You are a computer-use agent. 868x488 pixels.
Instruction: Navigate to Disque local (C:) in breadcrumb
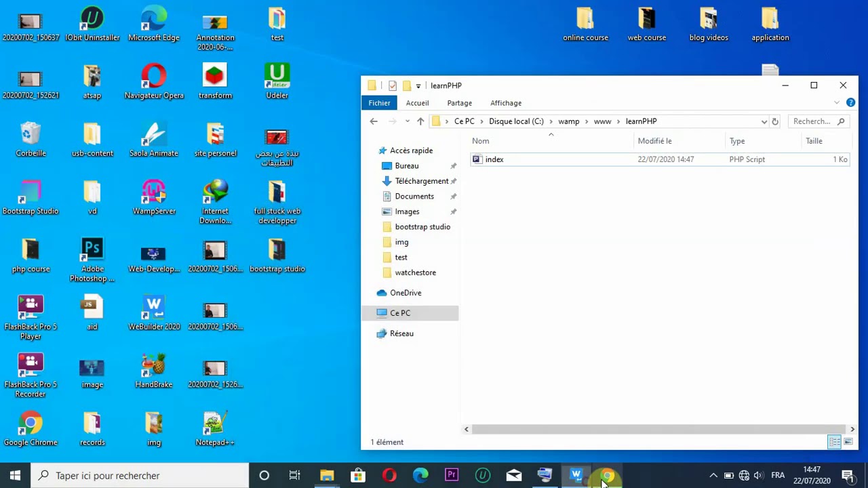tap(516, 121)
